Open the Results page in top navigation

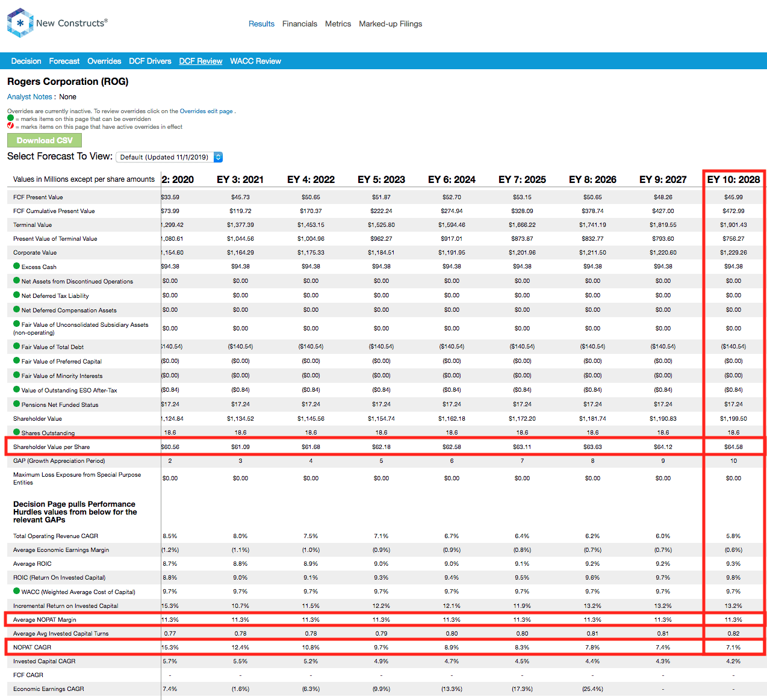(x=261, y=24)
